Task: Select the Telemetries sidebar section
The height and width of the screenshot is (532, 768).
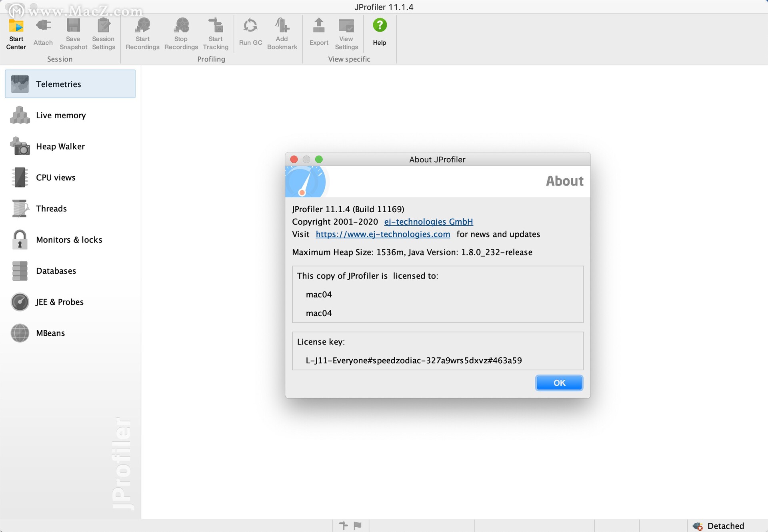Action: pos(70,84)
